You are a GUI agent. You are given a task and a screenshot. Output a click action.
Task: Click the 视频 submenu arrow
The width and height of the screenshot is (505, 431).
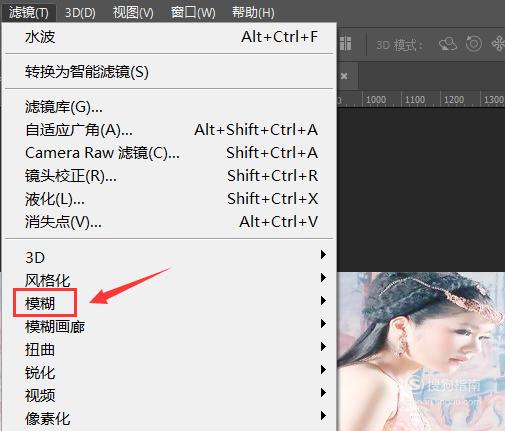tap(323, 393)
